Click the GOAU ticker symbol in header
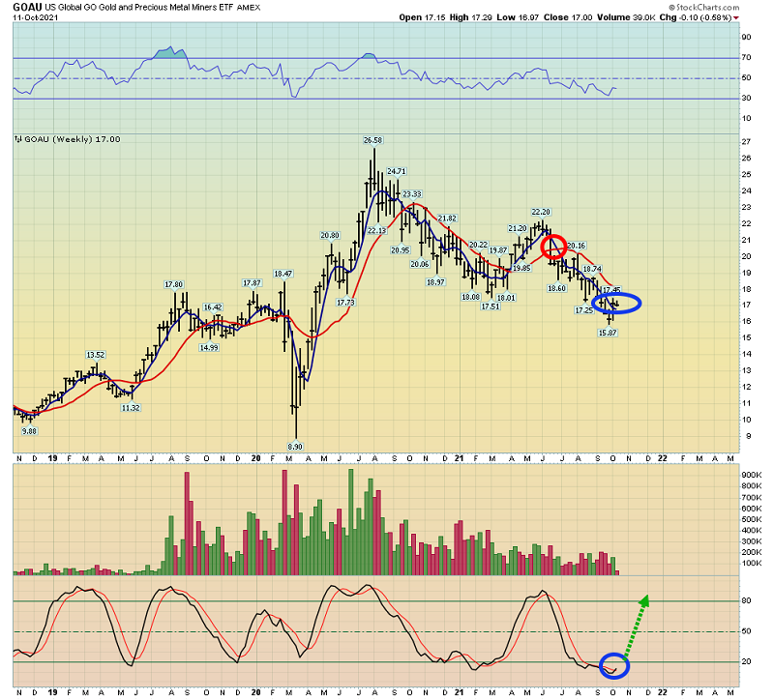 [27, 7]
